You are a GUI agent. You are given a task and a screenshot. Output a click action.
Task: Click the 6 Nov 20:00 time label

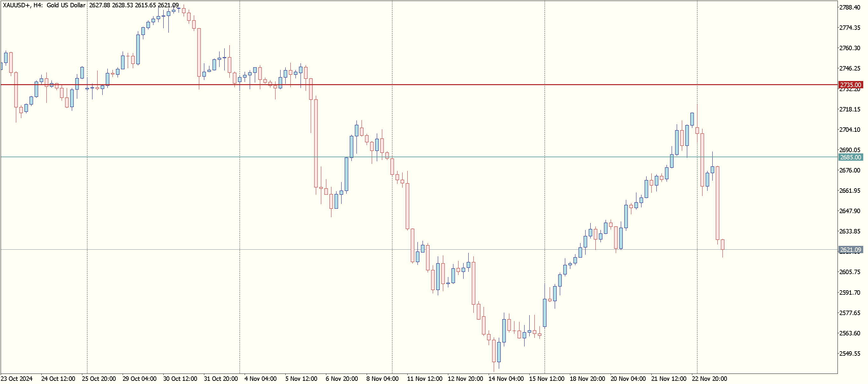coord(342,379)
